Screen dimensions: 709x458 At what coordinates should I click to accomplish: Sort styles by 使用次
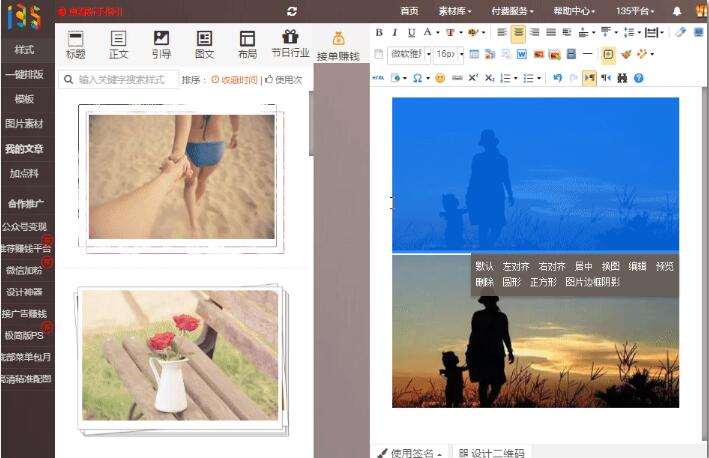tap(284, 80)
